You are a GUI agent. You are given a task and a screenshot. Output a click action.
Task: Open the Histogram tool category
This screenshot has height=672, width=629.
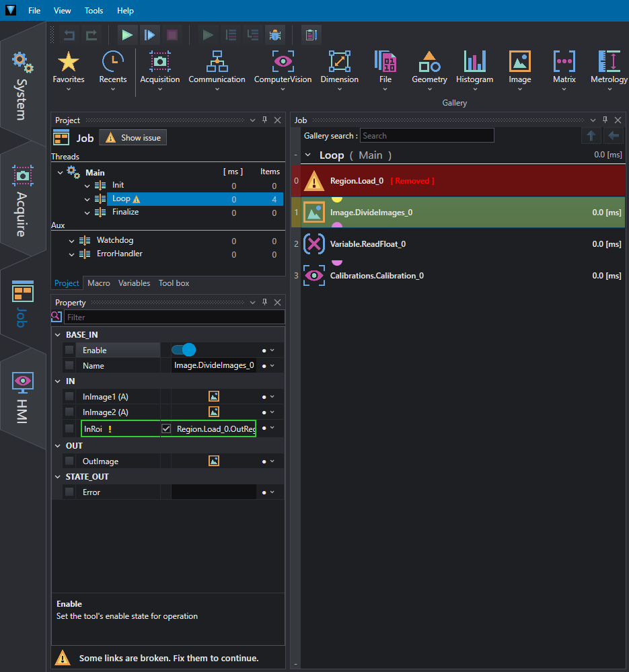click(x=474, y=70)
